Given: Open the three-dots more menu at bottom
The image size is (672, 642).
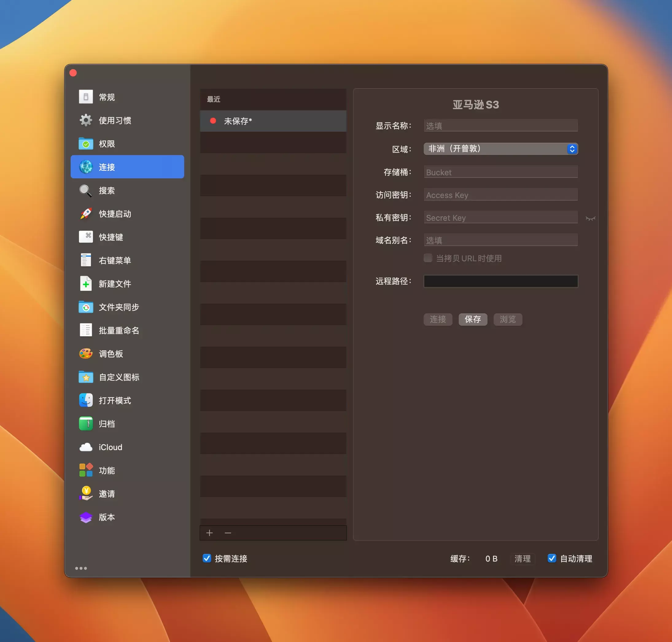Looking at the screenshot, I should click(81, 568).
